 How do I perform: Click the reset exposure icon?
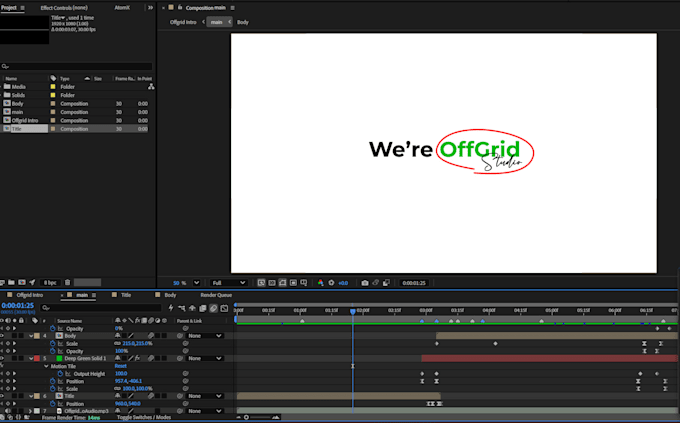tap(331, 283)
